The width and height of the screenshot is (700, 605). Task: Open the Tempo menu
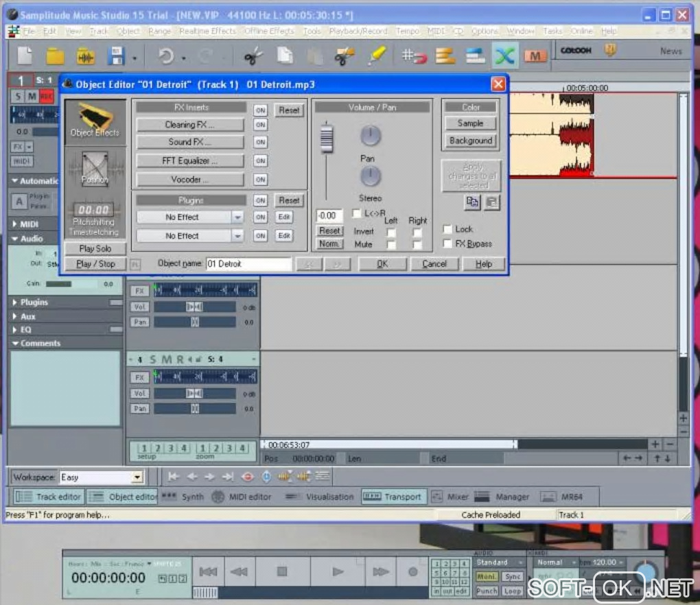(x=407, y=32)
